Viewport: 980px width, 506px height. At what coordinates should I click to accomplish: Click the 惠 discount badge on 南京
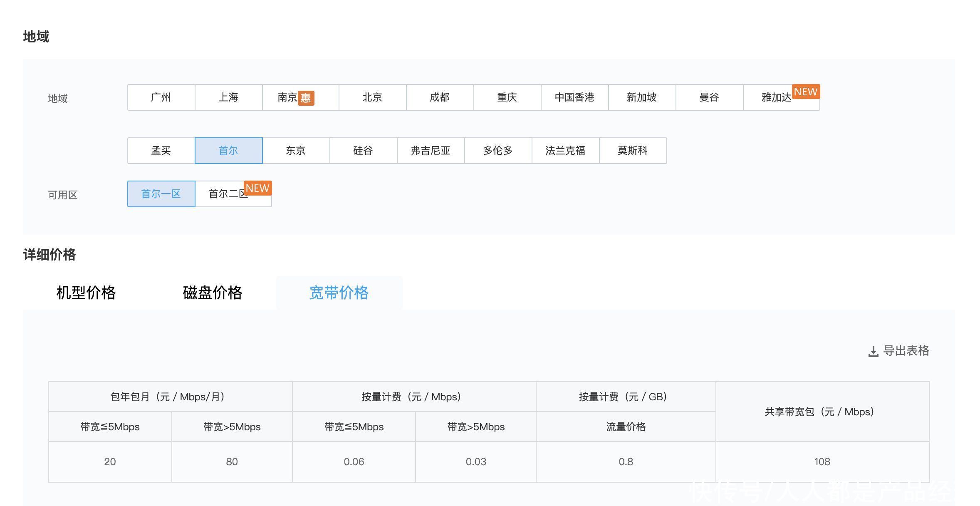(x=306, y=98)
